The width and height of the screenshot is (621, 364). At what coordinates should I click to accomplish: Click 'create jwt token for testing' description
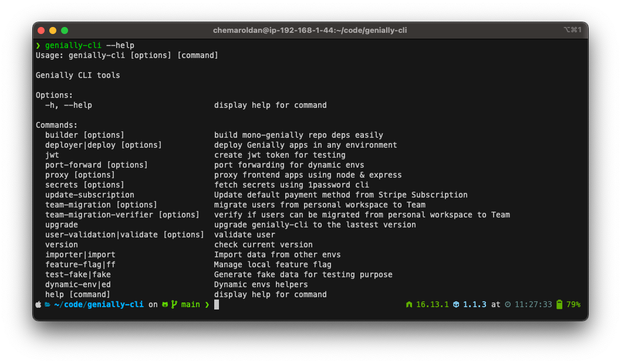(x=279, y=155)
